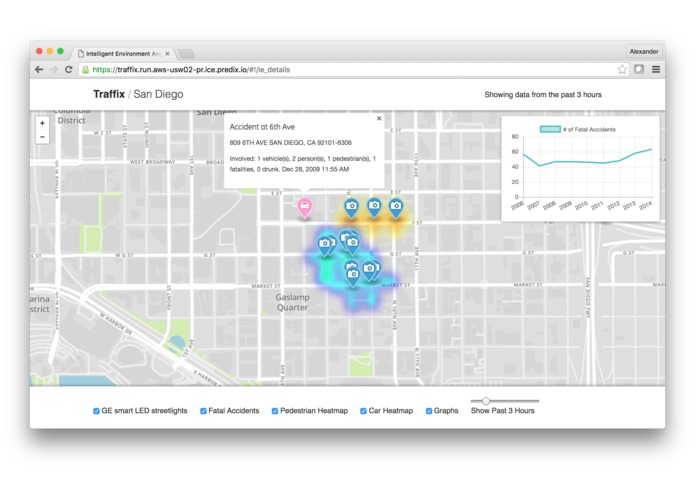Screen dimensions: 695x494
Task: Reload the Traffix page
Action: [69, 70]
